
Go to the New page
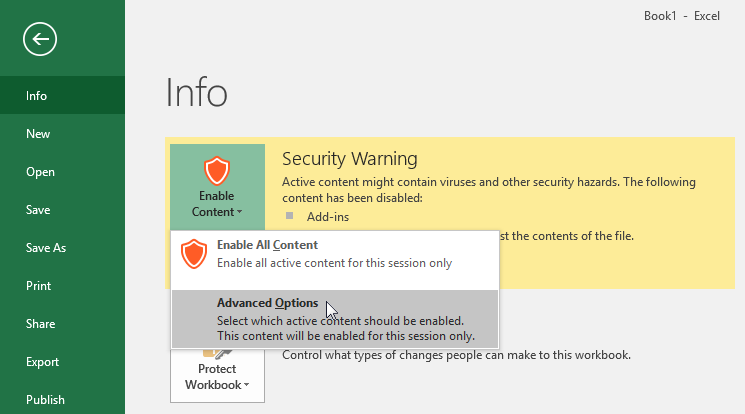point(38,134)
